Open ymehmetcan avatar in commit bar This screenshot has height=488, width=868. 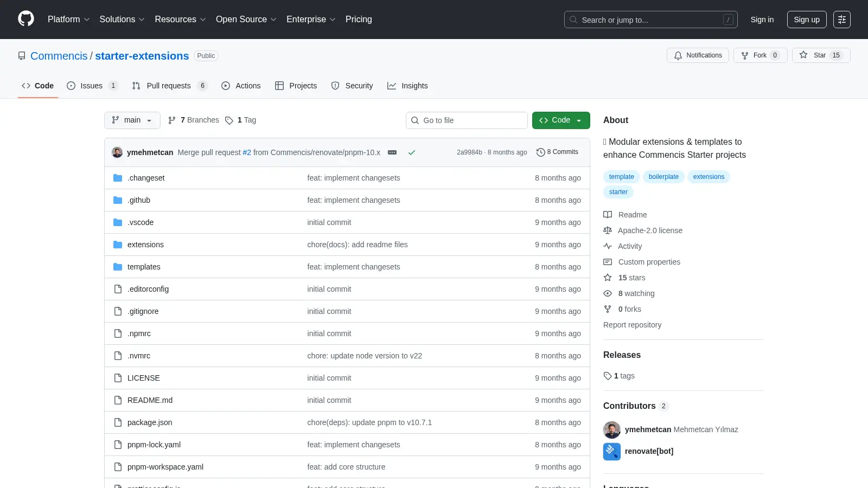(117, 152)
